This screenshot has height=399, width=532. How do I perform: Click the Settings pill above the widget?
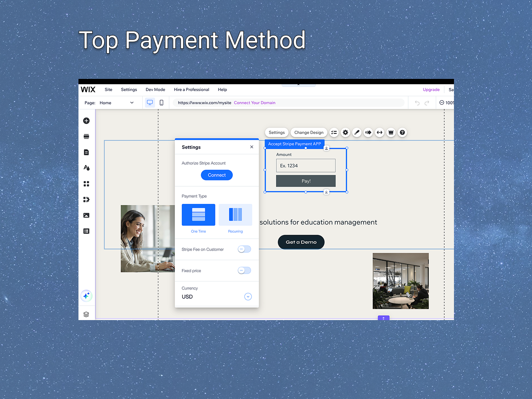coord(277,133)
